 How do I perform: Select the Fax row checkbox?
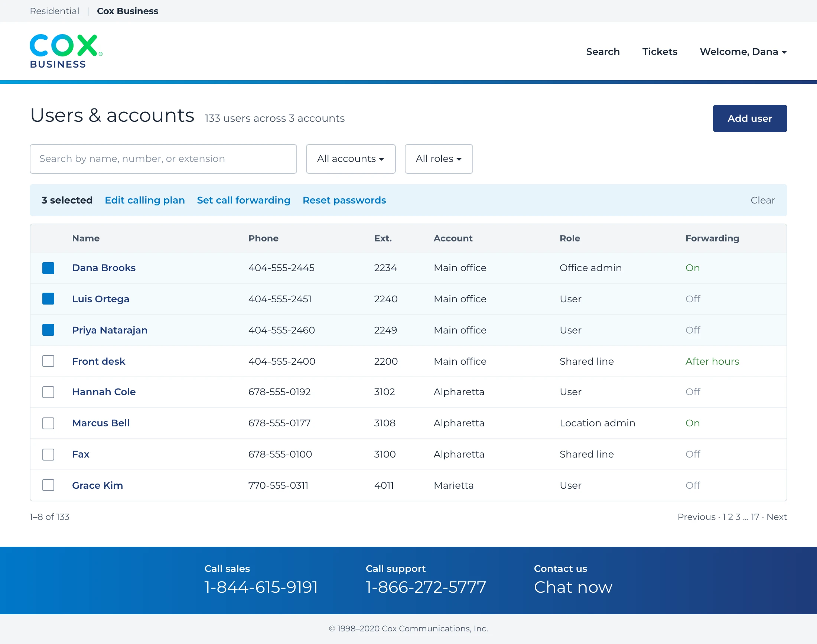[48, 454]
